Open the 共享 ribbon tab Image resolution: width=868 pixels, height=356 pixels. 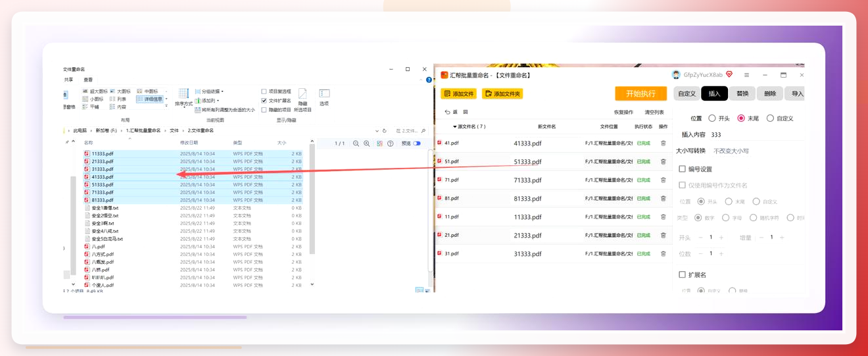coord(68,80)
